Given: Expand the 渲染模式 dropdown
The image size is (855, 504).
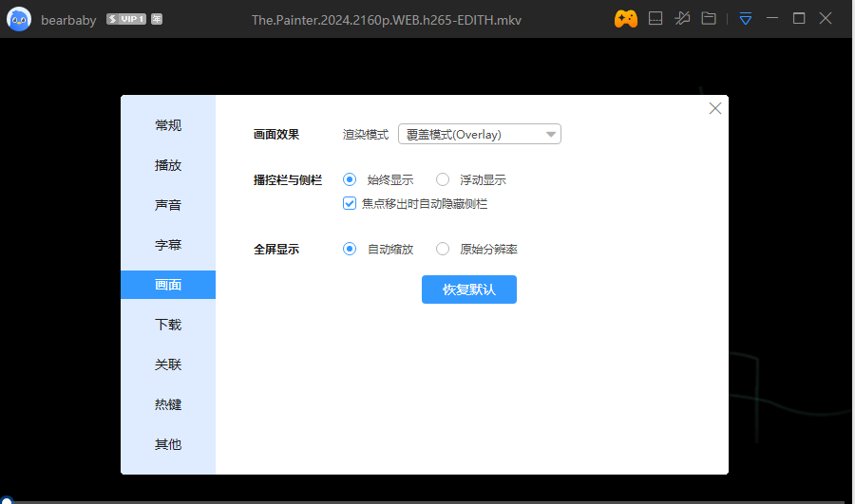Looking at the screenshot, I should tap(480, 135).
